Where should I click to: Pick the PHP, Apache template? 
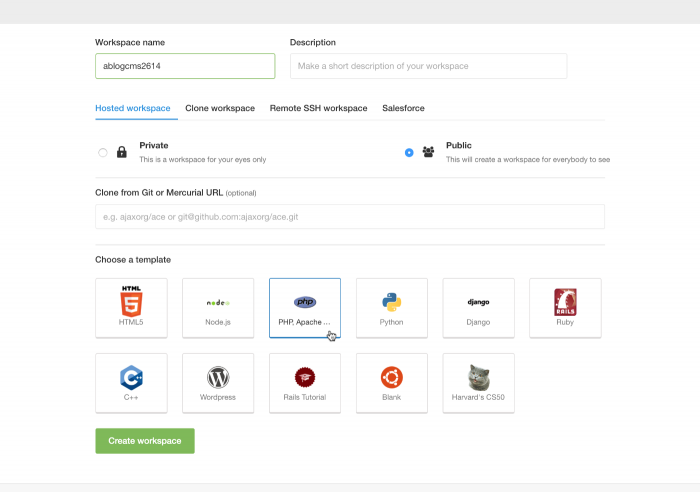[x=305, y=308]
